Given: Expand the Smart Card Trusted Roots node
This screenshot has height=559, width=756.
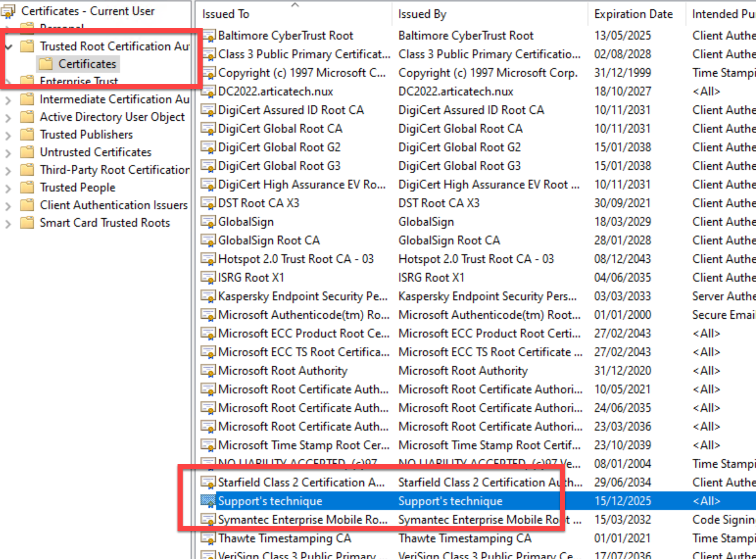Looking at the screenshot, I should tap(8, 223).
